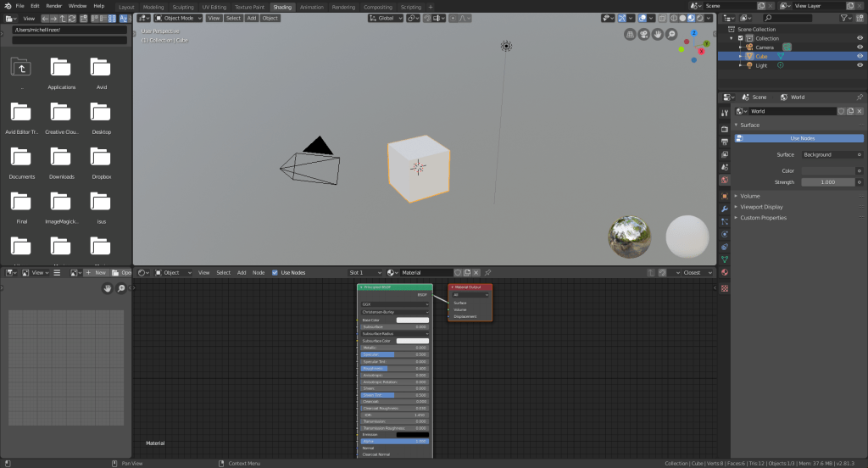868x468 pixels.
Task: Open the Render menu
Action: click(53, 6)
